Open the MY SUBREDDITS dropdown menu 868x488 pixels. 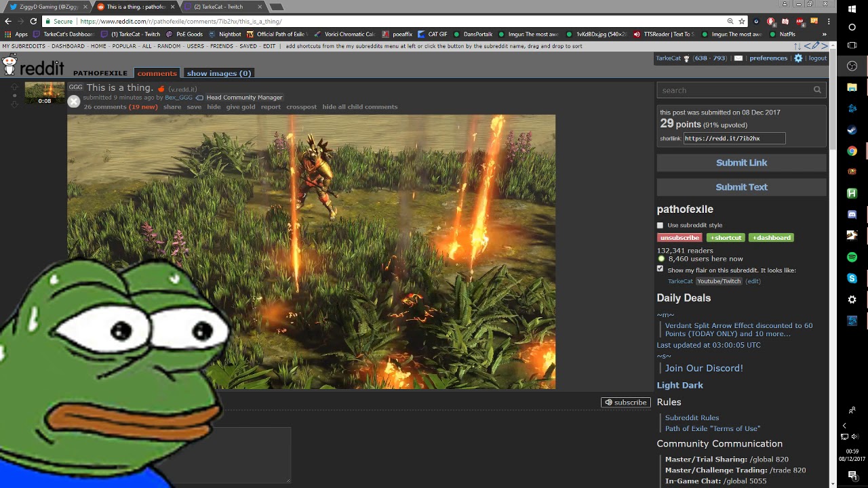click(x=24, y=46)
